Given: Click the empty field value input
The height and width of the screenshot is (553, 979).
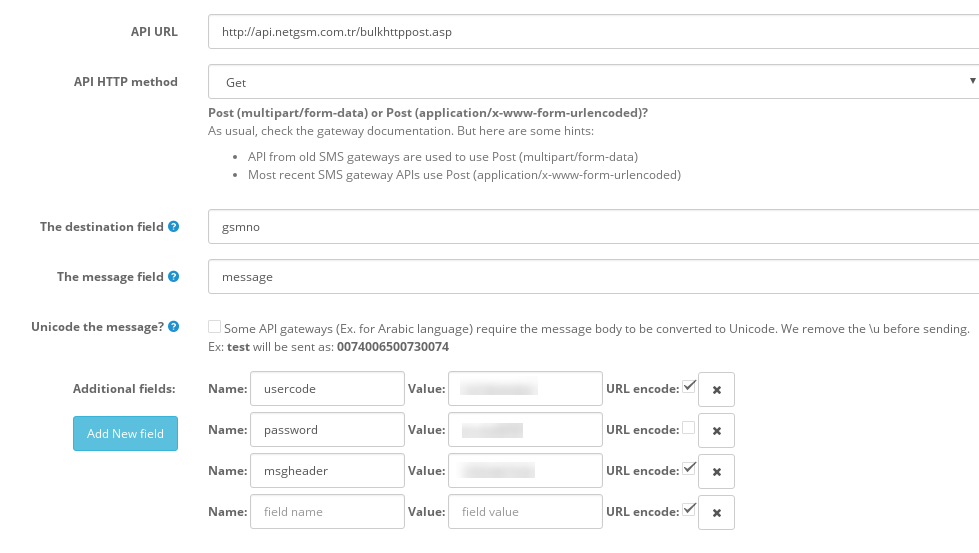Looking at the screenshot, I should point(525,512).
